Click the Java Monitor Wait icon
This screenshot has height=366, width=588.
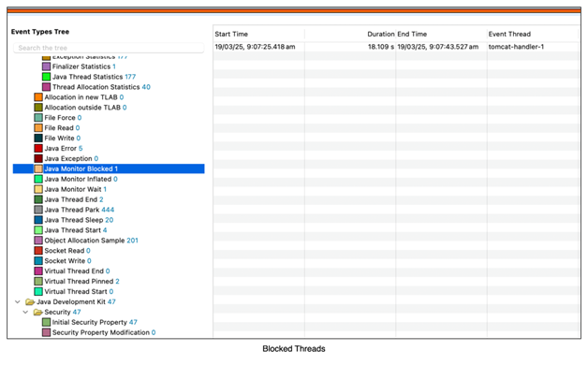(38, 189)
